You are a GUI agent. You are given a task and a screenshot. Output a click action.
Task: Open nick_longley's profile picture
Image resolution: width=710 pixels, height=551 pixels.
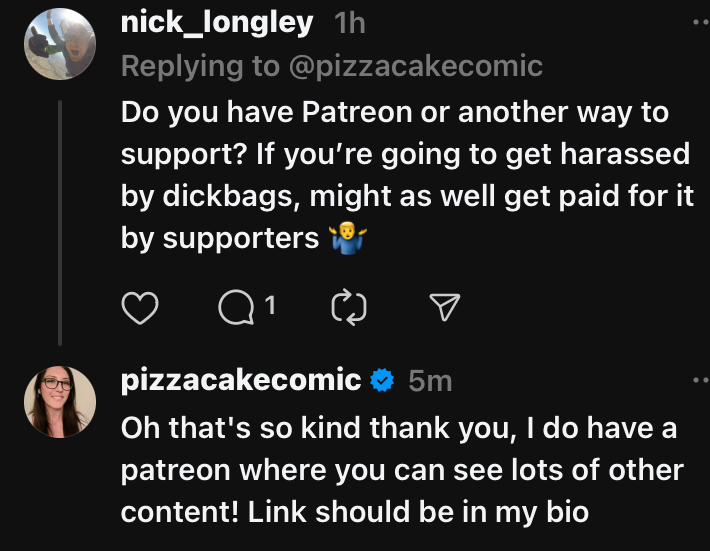tap(60, 44)
